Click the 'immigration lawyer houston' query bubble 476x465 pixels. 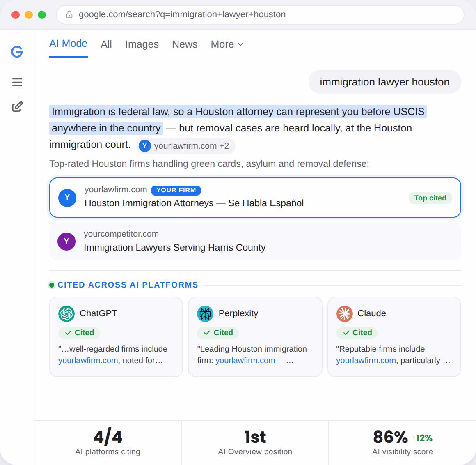coord(384,82)
